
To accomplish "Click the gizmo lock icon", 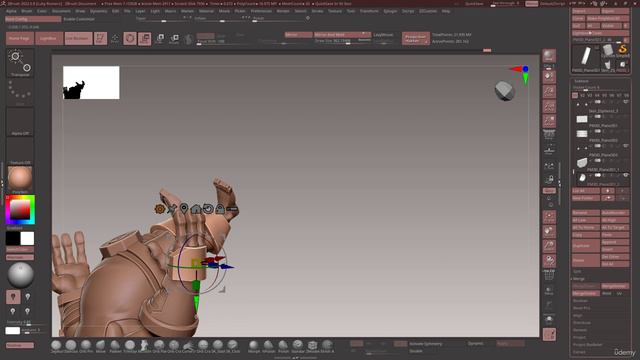I will (220, 209).
